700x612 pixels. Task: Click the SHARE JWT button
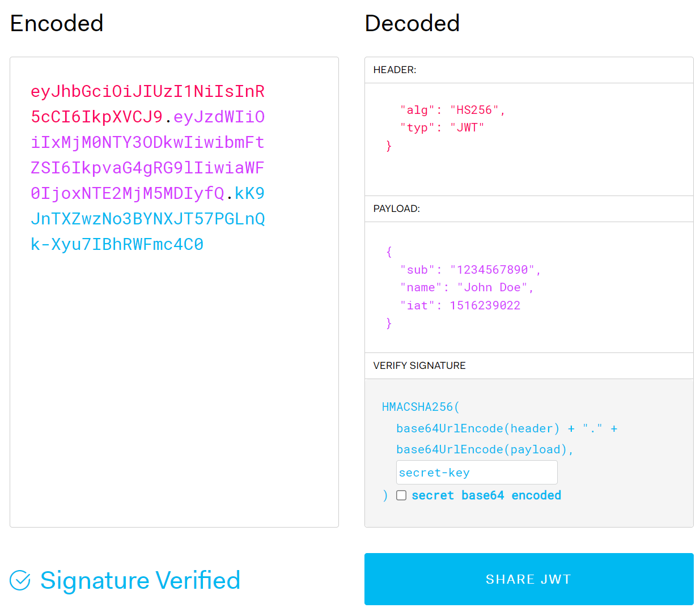point(528,579)
